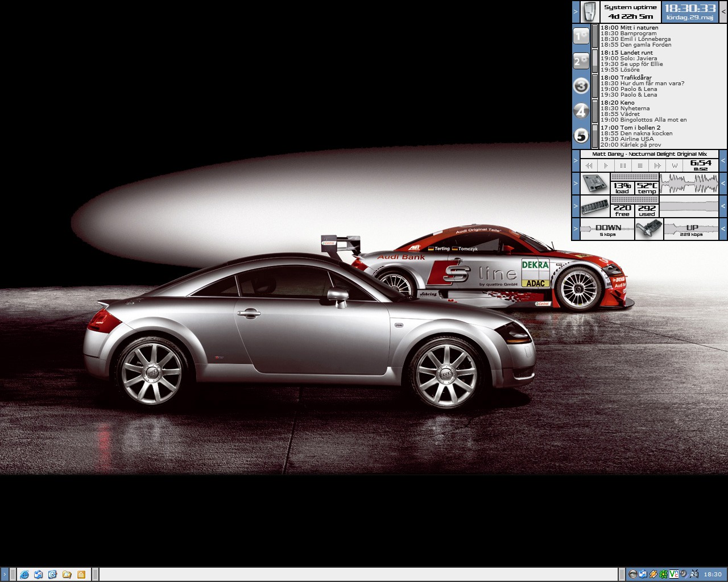Collapse right arrow of memory graph section
The height and width of the screenshot is (582, 728).
[x=723, y=206]
